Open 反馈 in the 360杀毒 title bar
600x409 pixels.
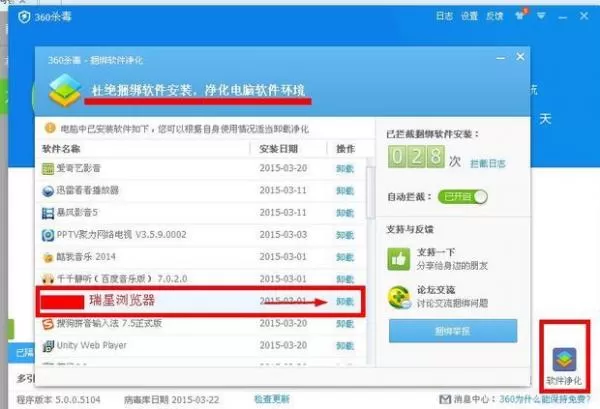(494, 16)
